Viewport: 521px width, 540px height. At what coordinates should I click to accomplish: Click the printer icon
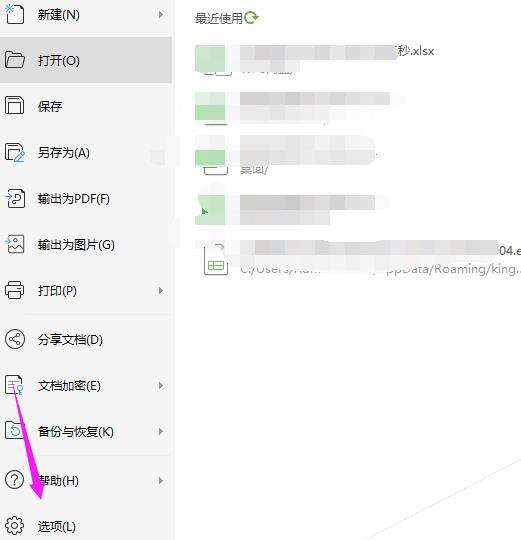[x=14, y=290]
